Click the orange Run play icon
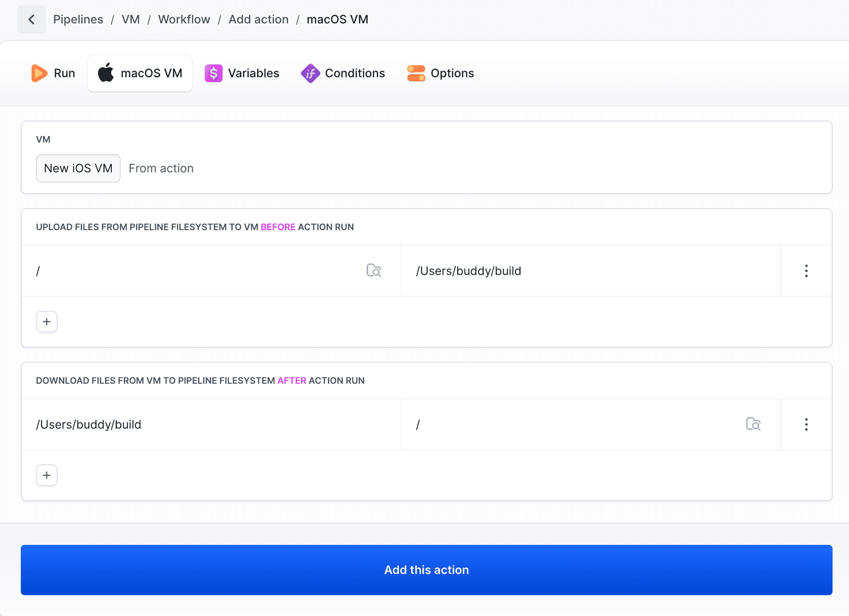The height and width of the screenshot is (616, 849). tap(39, 73)
